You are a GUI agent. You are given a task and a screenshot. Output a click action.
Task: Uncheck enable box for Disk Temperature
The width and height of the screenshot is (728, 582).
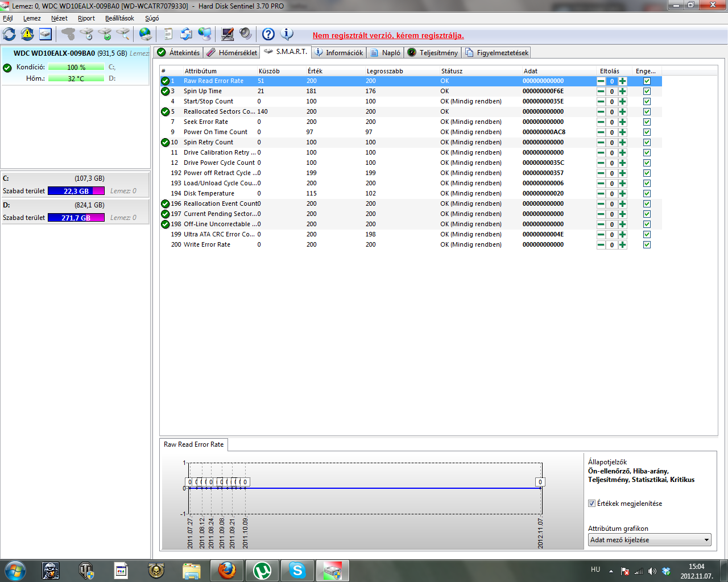tap(647, 194)
